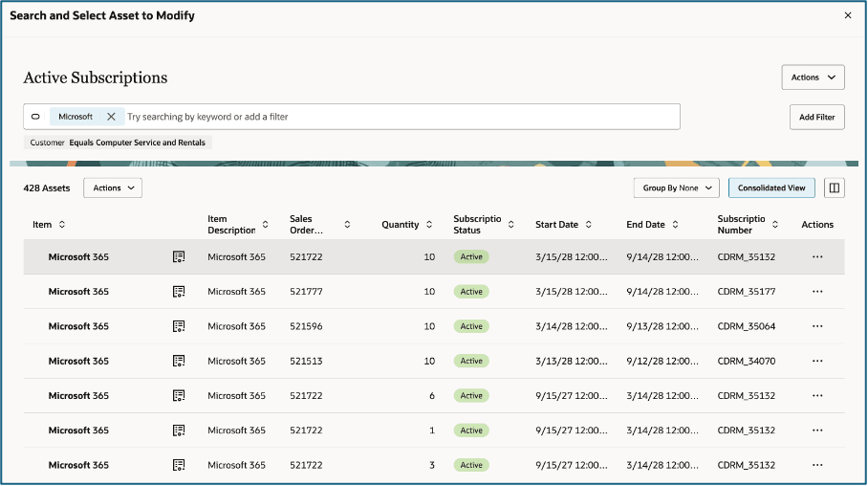This screenshot has height=486, width=868.
Task: Click quantity value 6
Action: (x=432, y=396)
